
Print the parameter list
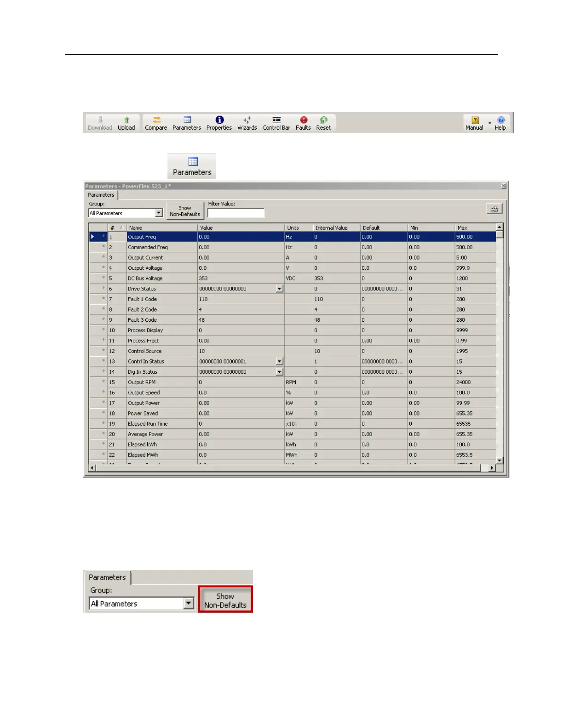[x=494, y=209]
